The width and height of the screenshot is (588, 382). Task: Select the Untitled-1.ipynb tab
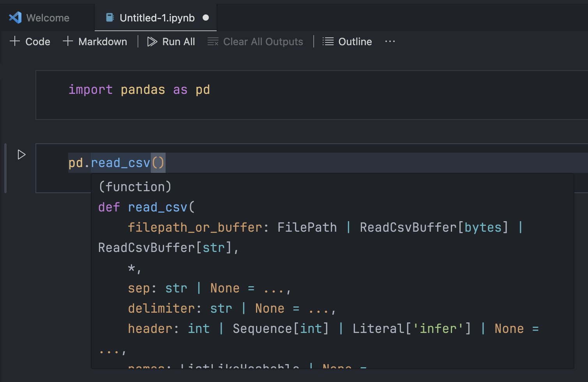click(155, 17)
